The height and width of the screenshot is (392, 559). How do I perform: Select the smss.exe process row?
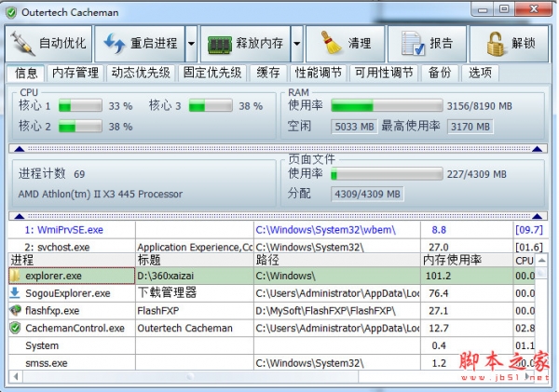[x=271, y=363]
